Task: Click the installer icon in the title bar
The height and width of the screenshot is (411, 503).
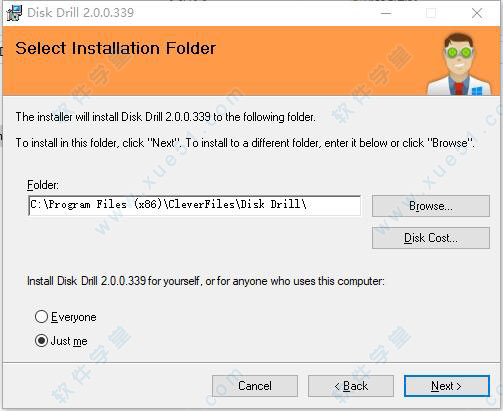Action: coord(14,13)
